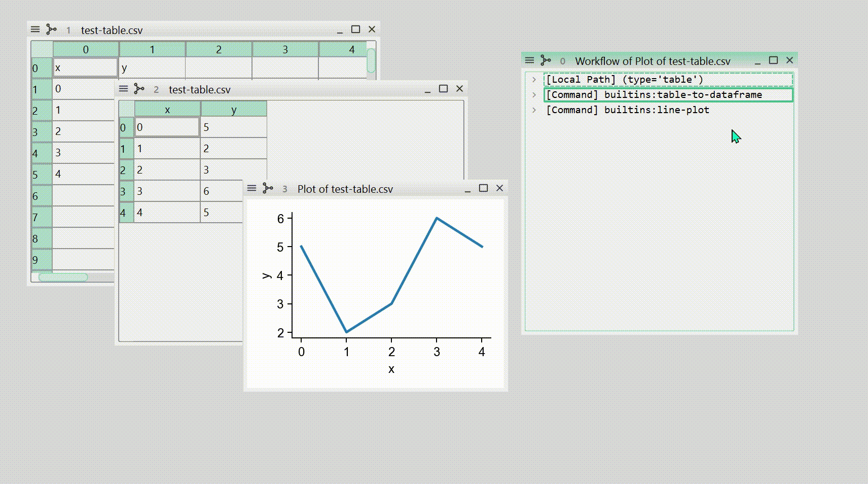
Task: Click the Plot of test-table.csv title text
Action: [x=345, y=189]
